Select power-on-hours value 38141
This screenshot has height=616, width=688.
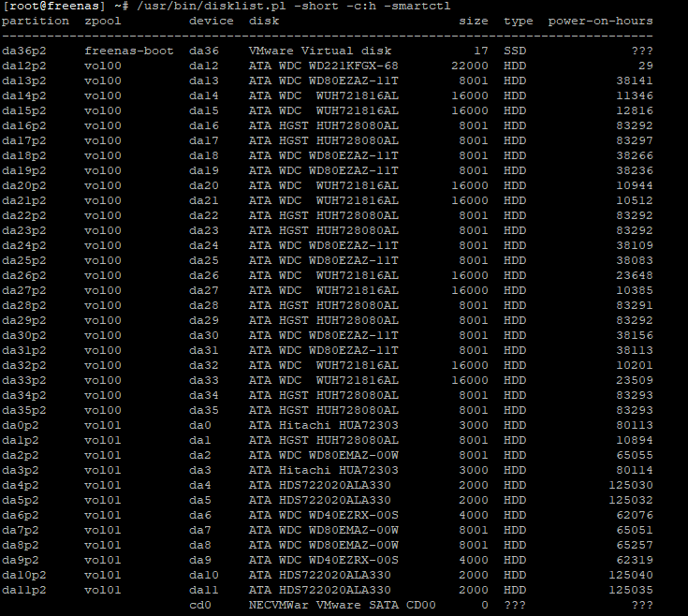pos(635,81)
